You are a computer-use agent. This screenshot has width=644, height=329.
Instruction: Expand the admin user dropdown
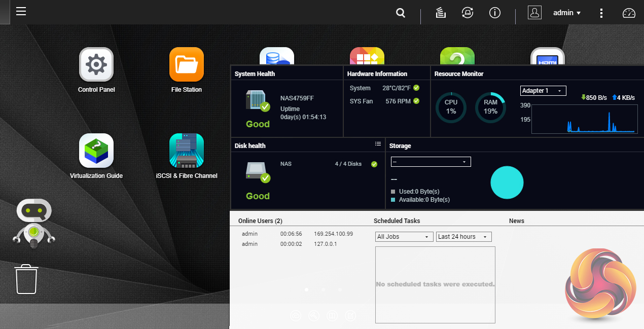point(567,13)
